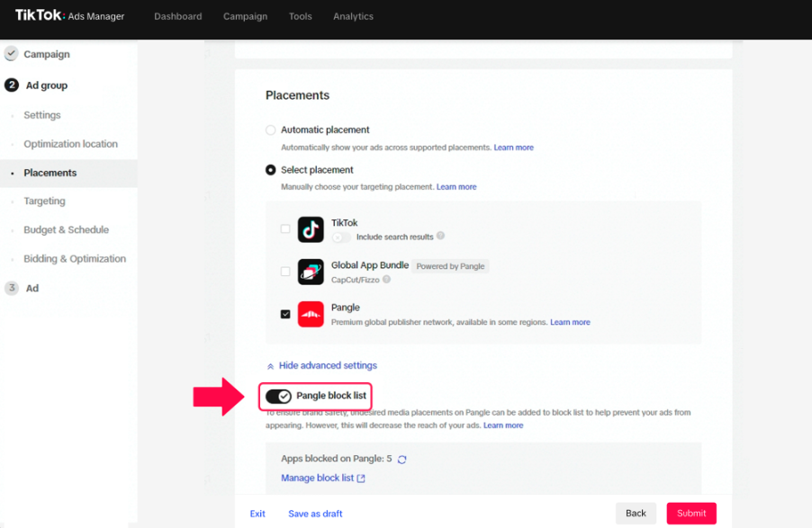Click the Back button

636,513
